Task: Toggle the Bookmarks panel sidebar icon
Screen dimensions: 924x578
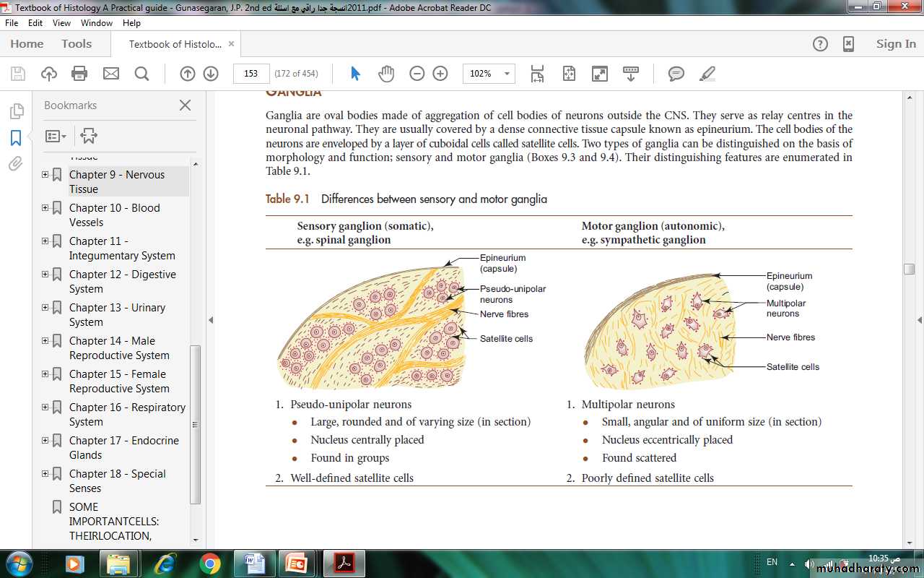Action: coord(16,138)
